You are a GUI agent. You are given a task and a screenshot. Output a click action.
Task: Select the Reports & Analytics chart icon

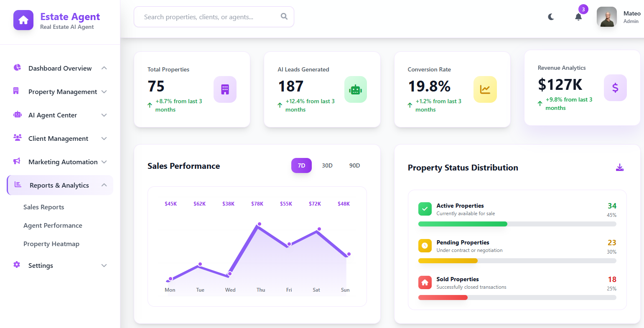(x=17, y=185)
